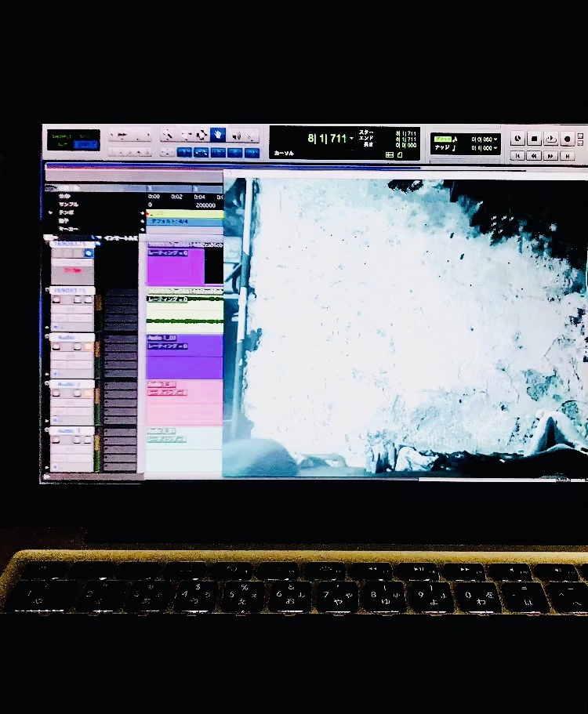
Task: Choose the Scrubber speaker tool
Action: point(235,136)
